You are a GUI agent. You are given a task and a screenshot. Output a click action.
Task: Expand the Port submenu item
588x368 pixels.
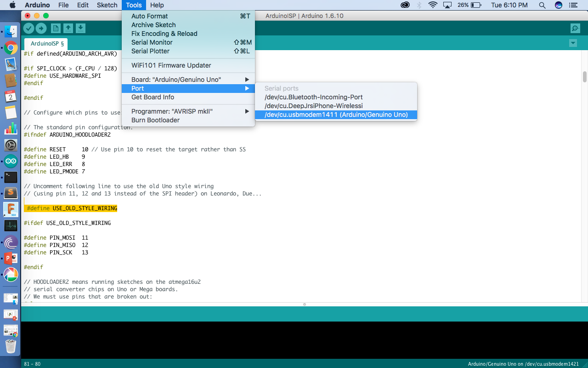point(188,88)
